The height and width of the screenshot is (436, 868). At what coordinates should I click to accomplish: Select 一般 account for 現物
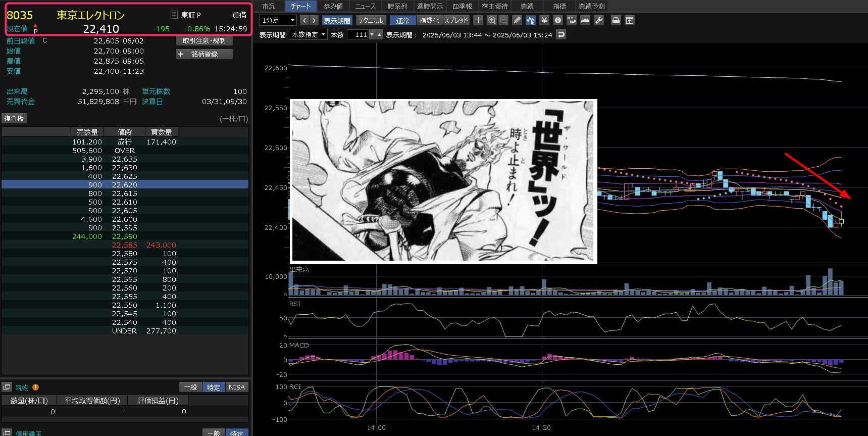click(190, 387)
